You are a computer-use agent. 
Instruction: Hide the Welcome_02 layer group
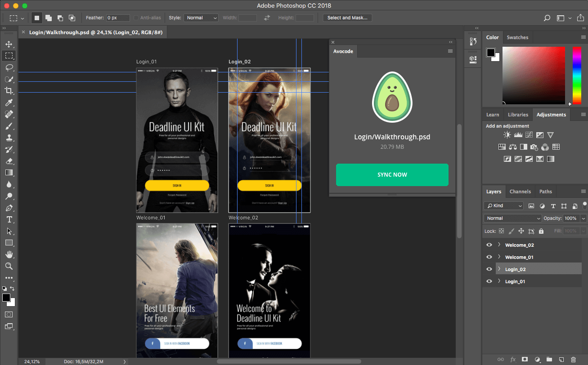click(489, 245)
